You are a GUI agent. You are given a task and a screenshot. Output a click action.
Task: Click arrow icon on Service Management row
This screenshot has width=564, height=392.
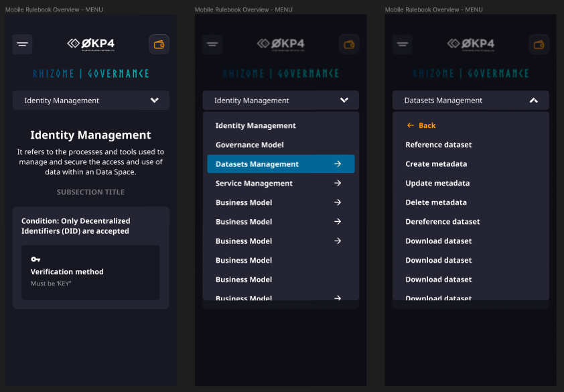click(x=338, y=183)
